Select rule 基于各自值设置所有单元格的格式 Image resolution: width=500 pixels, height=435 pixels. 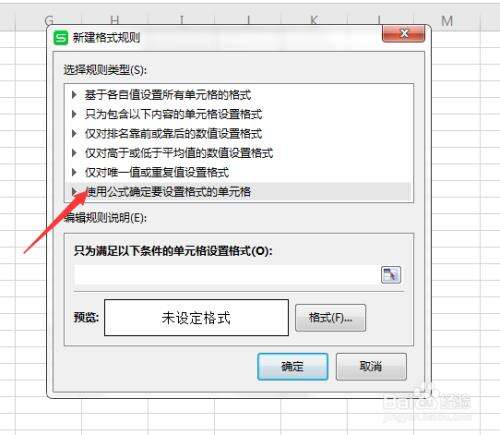(x=238, y=95)
